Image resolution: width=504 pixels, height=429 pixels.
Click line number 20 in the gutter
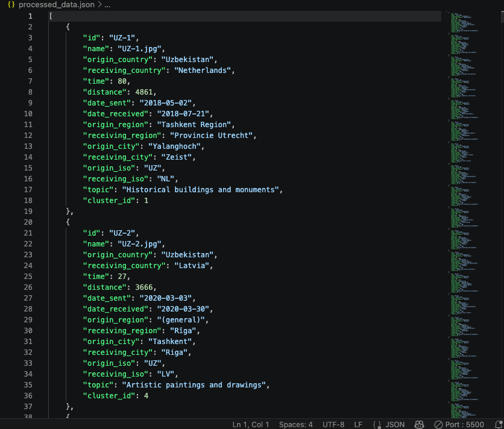coord(27,222)
